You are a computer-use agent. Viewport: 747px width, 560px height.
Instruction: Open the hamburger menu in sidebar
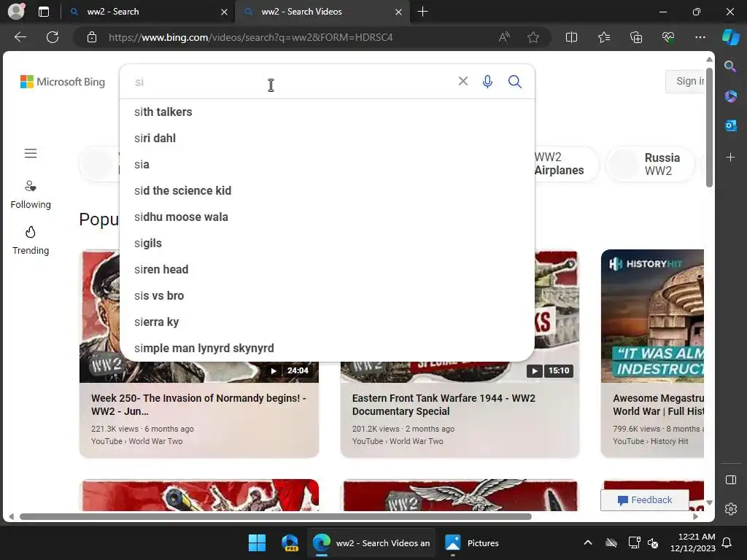[31, 153]
